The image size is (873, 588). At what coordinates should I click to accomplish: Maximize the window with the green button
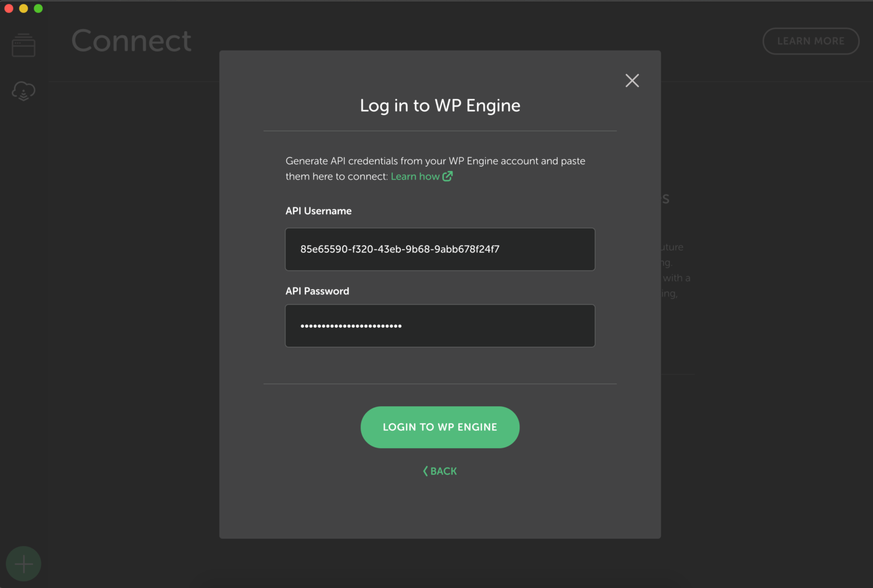(38, 9)
